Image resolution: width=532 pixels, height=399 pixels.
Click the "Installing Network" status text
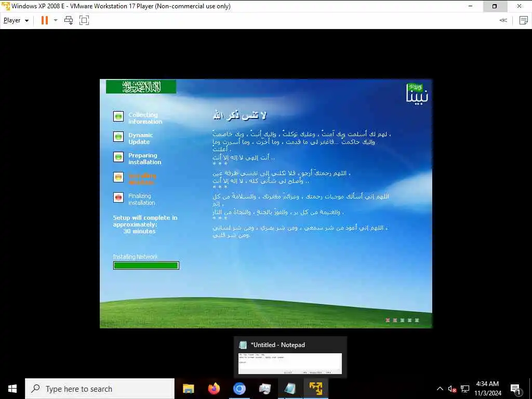pos(135,257)
